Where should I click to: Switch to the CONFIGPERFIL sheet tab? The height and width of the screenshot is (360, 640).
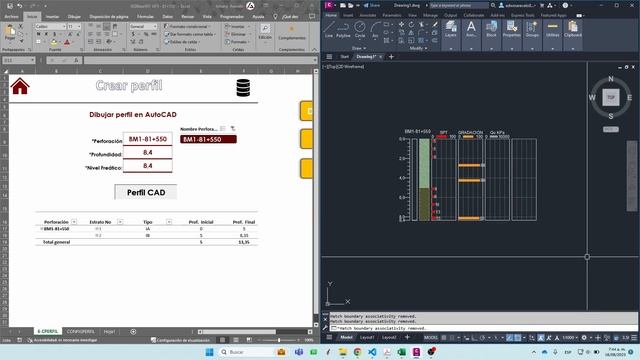coord(80,331)
